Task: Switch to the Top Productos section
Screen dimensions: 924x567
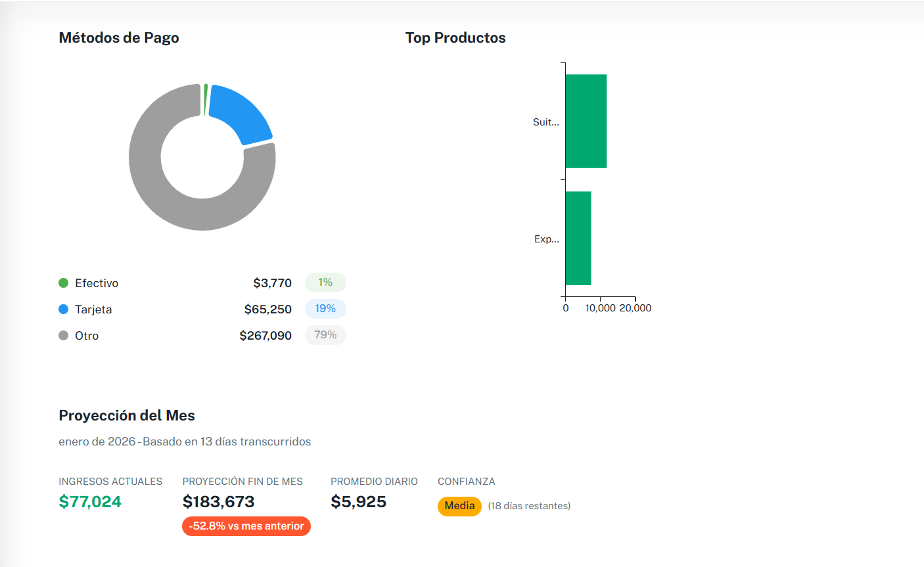Action: coord(456,37)
